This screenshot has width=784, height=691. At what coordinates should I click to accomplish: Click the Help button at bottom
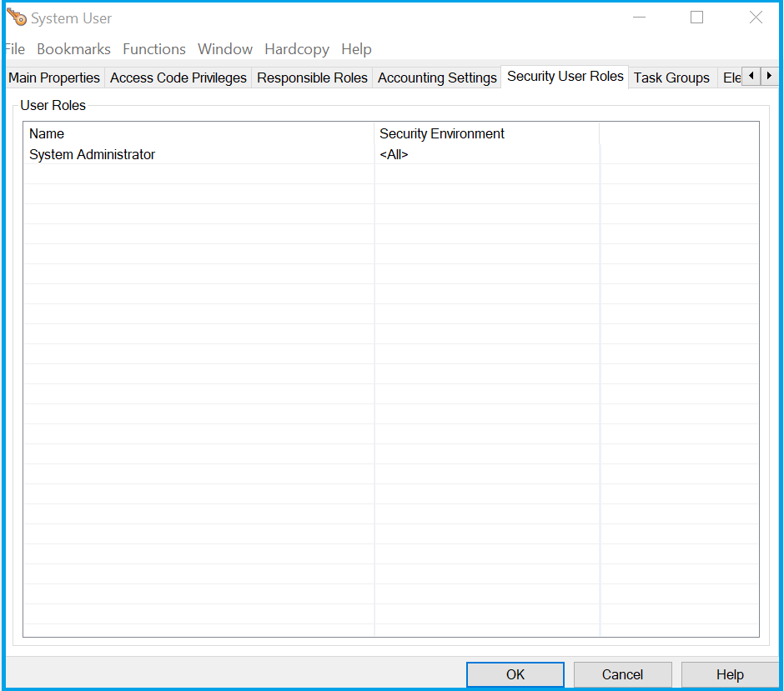730,674
